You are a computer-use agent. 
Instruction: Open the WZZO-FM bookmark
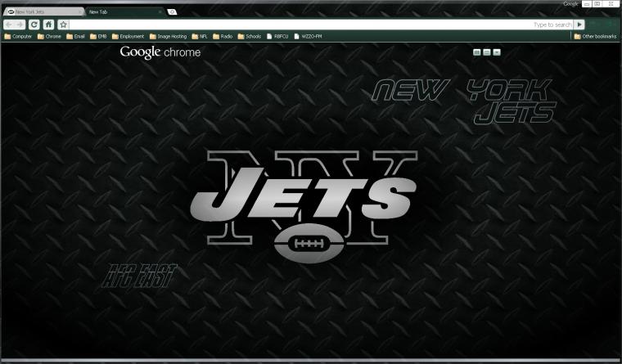click(308, 37)
